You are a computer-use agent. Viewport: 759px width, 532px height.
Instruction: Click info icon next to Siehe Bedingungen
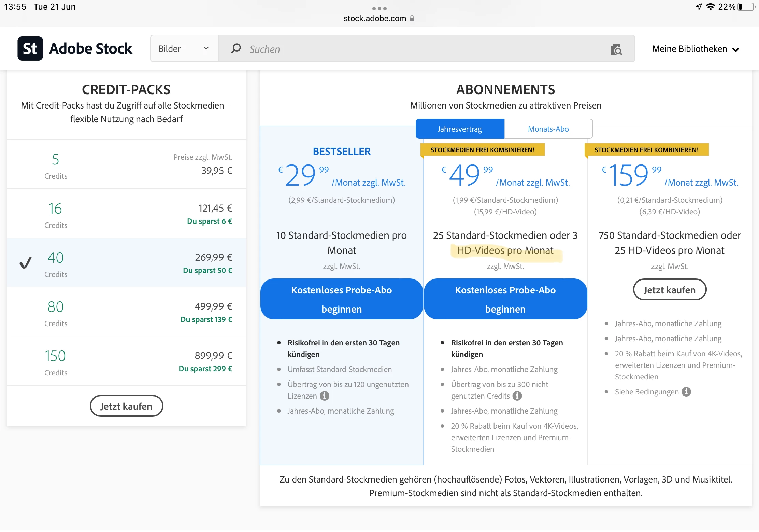pyautogui.click(x=686, y=392)
